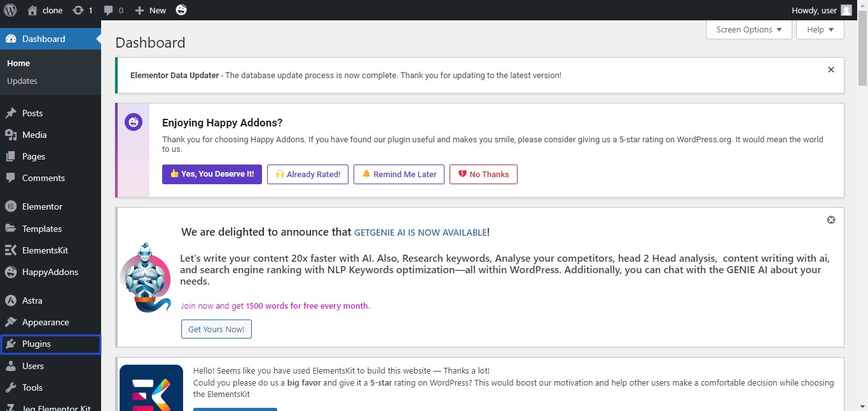The image size is (868, 411).
Task: Dismiss the Elementor Data Updater notice
Action: tap(830, 70)
